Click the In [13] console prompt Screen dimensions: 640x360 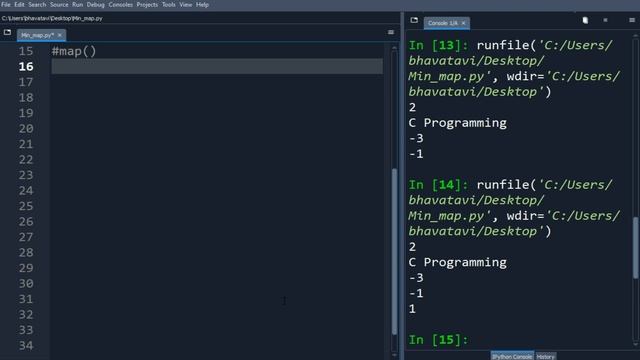coord(438,45)
